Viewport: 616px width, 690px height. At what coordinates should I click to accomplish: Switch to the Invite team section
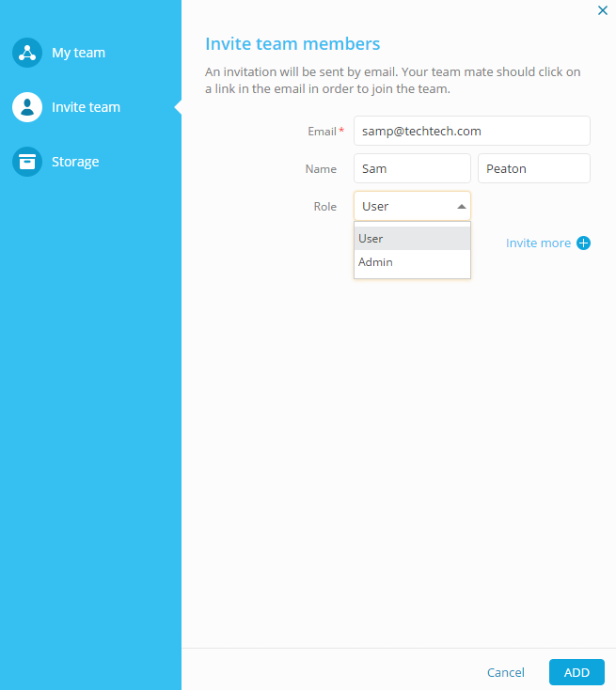(86, 107)
